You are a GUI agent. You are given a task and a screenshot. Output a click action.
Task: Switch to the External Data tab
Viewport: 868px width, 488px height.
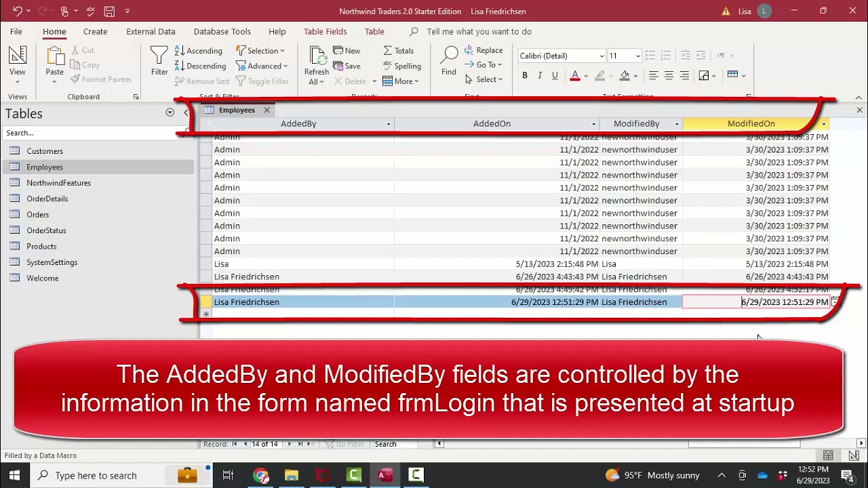pos(151,31)
